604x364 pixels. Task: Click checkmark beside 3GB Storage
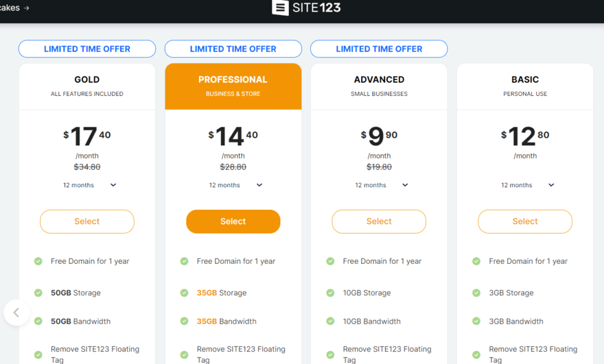click(x=476, y=293)
